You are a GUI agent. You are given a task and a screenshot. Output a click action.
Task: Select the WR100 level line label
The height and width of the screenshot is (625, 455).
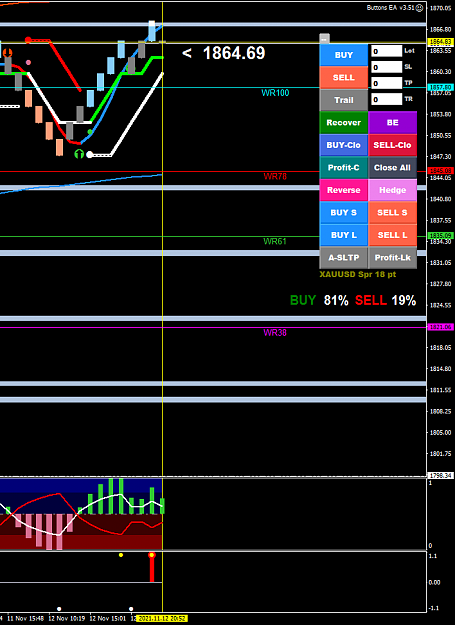[x=275, y=93]
